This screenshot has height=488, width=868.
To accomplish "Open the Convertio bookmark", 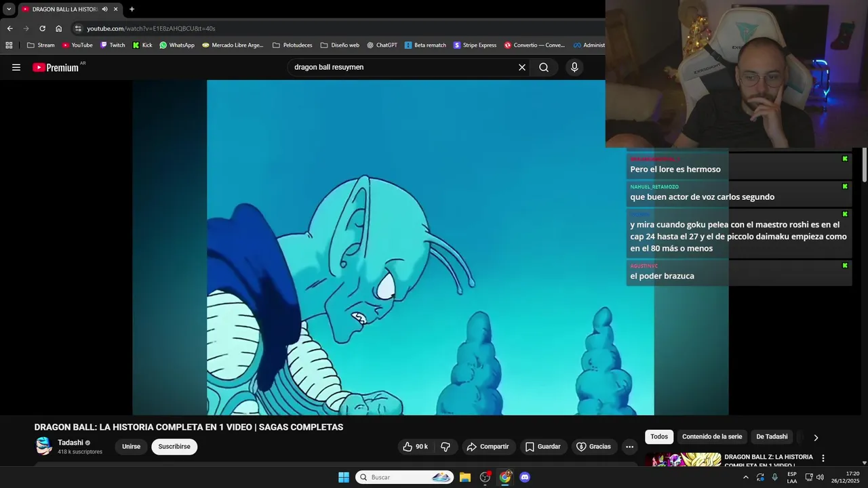I will pyautogui.click(x=534, y=45).
